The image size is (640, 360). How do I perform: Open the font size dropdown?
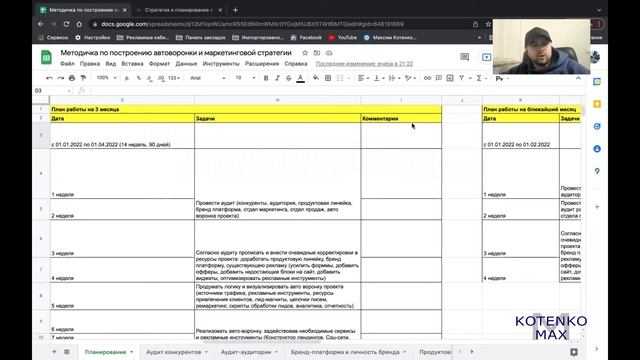click(x=245, y=78)
